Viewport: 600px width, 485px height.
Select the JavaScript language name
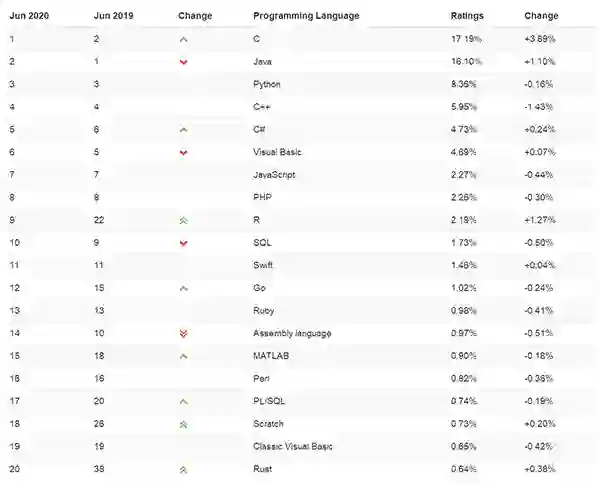[275, 175]
